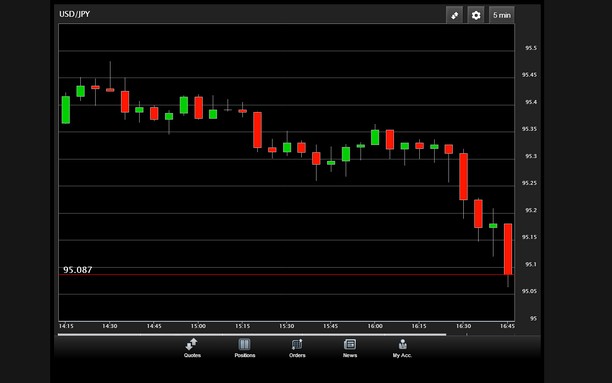
Task: Click the 15:30 time axis label
Action: click(x=286, y=326)
